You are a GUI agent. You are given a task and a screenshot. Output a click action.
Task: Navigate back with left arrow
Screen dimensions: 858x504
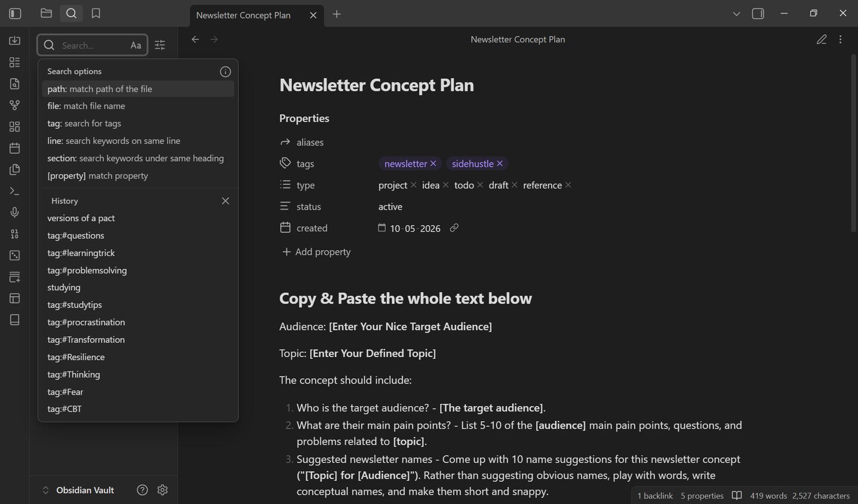(195, 39)
